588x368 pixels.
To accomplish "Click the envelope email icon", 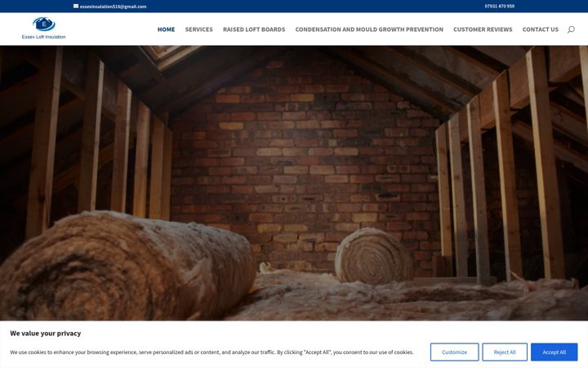I will pos(76,6).
